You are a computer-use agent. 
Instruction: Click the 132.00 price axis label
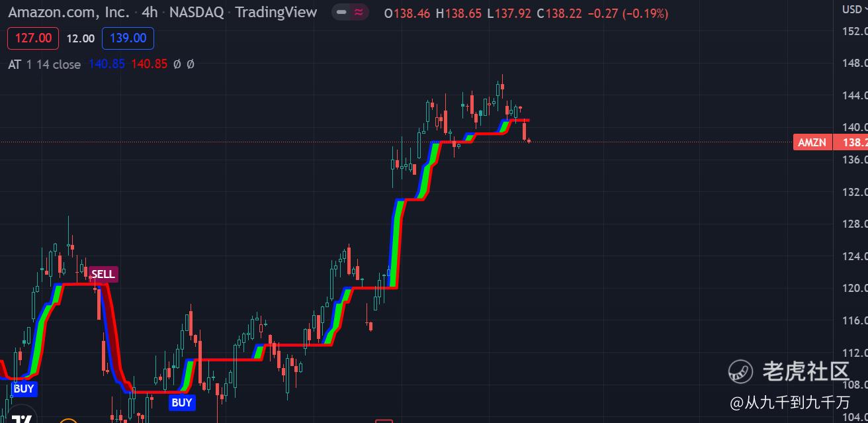click(855, 192)
